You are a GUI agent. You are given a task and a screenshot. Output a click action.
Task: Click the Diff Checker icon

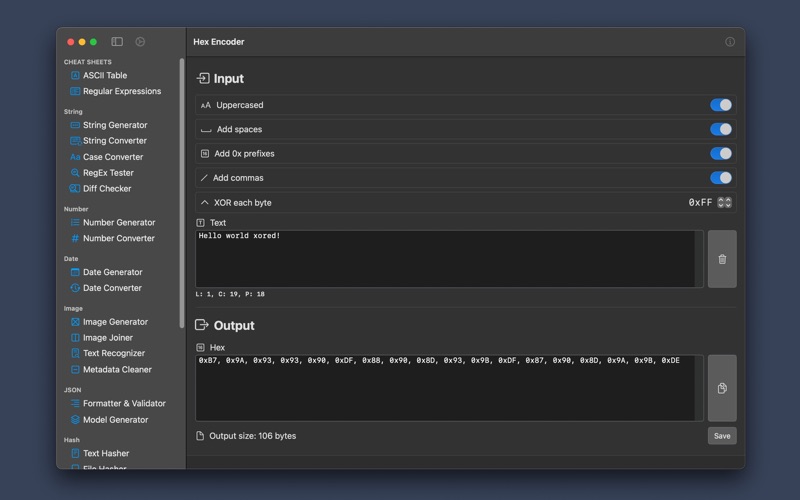point(74,189)
